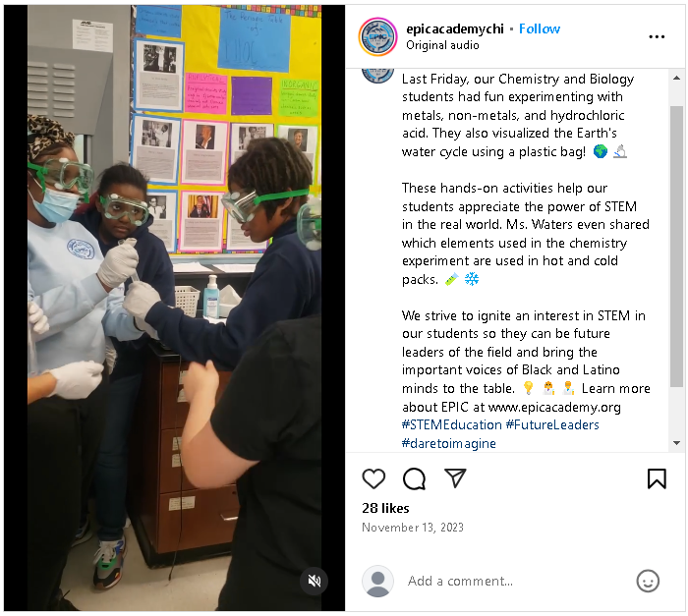Share the post with the paper plane icon
This screenshot has height=616, width=688.
(454, 477)
